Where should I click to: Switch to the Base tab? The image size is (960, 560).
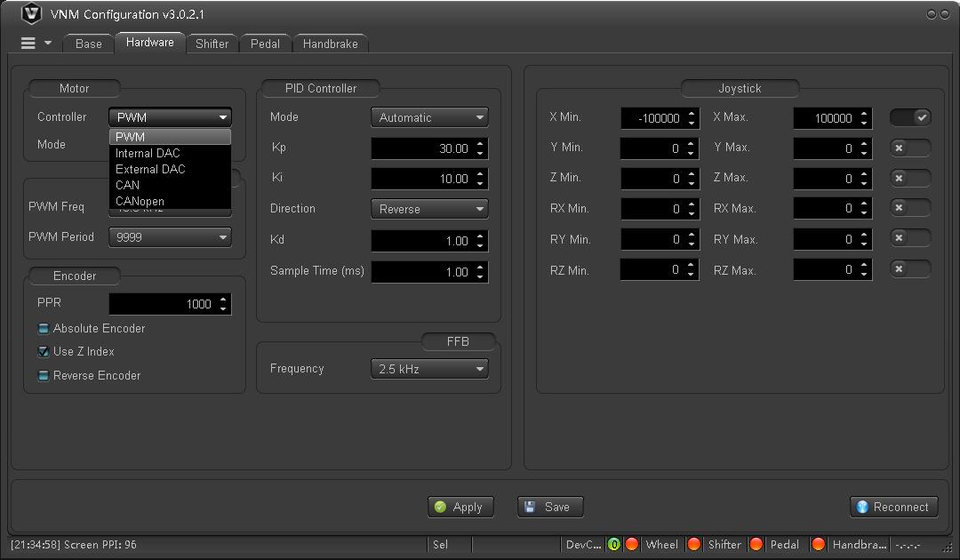click(89, 44)
